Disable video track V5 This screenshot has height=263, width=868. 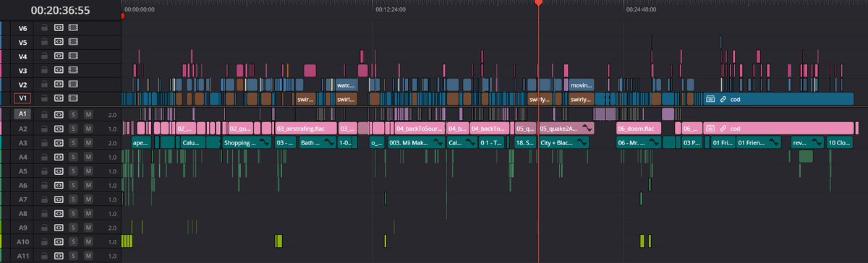click(73, 42)
